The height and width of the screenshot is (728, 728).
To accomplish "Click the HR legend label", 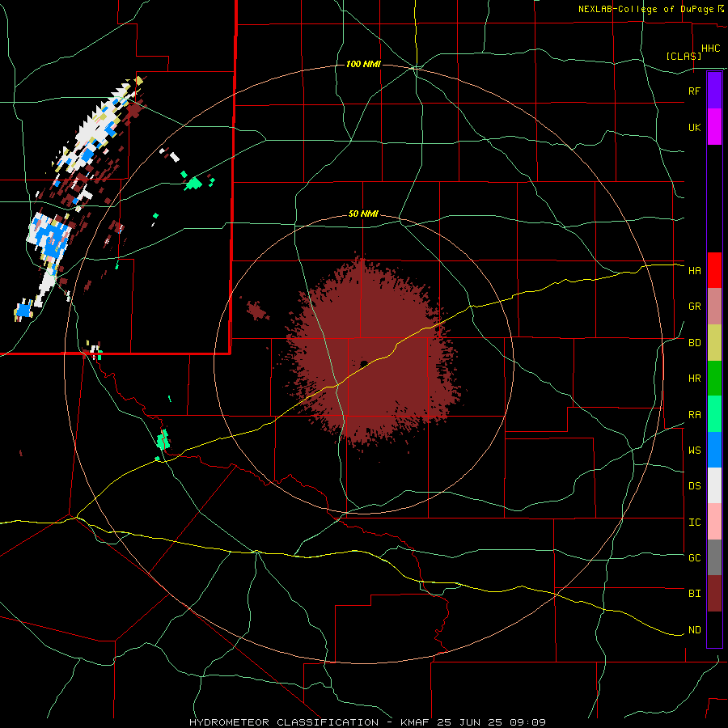I will coord(694,379).
